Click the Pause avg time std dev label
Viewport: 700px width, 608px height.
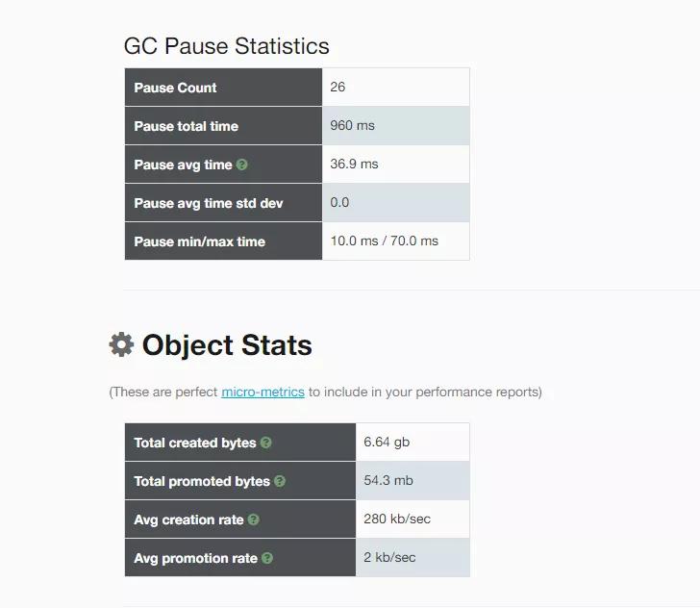(208, 203)
